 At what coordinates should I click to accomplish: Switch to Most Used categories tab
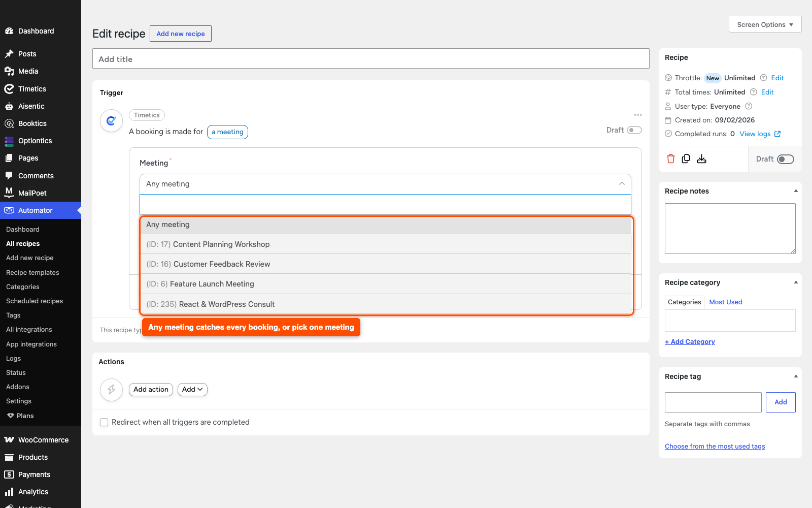click(725, 302)
